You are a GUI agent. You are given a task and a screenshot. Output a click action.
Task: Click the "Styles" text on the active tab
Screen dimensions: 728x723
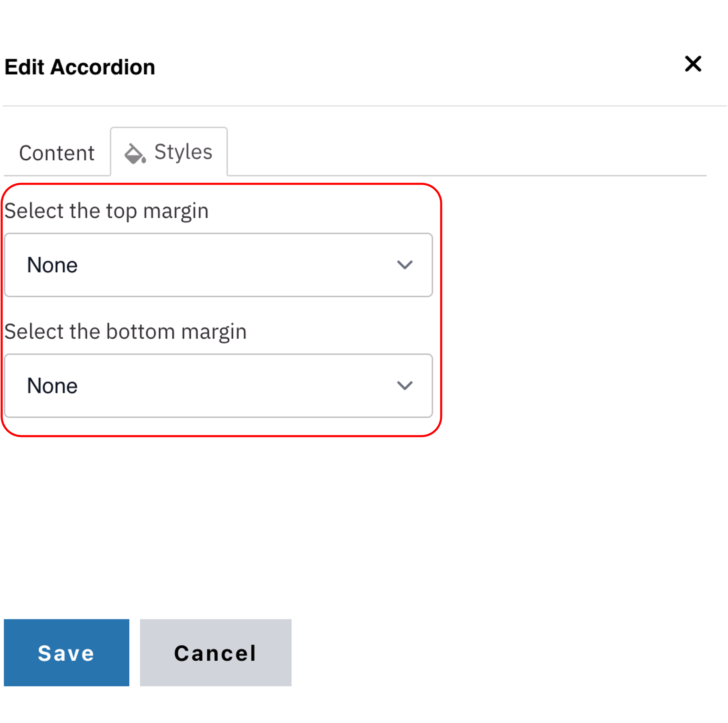coord(183,152)
